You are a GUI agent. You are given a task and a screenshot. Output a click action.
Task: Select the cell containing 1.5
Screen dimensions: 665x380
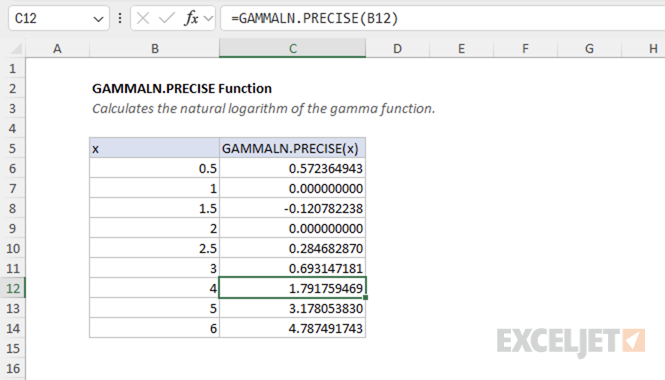tap(154, 208)
